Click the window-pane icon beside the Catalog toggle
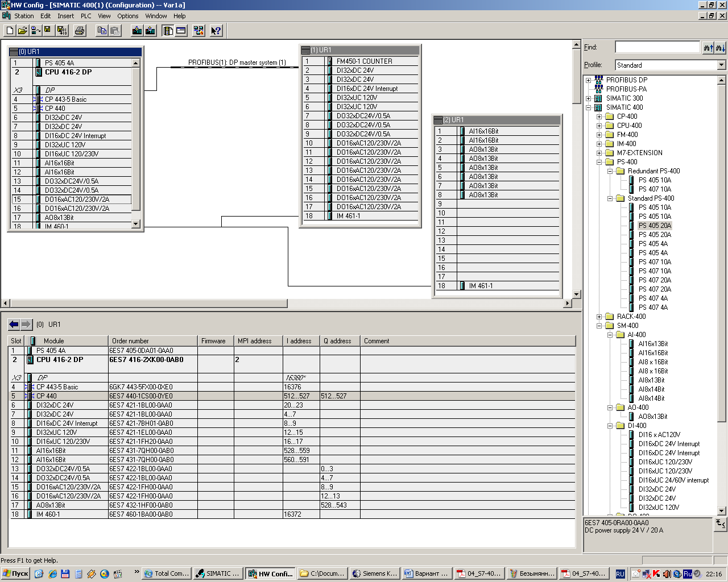The height and width of the screenshot is (582, 728). coord(181,31)
